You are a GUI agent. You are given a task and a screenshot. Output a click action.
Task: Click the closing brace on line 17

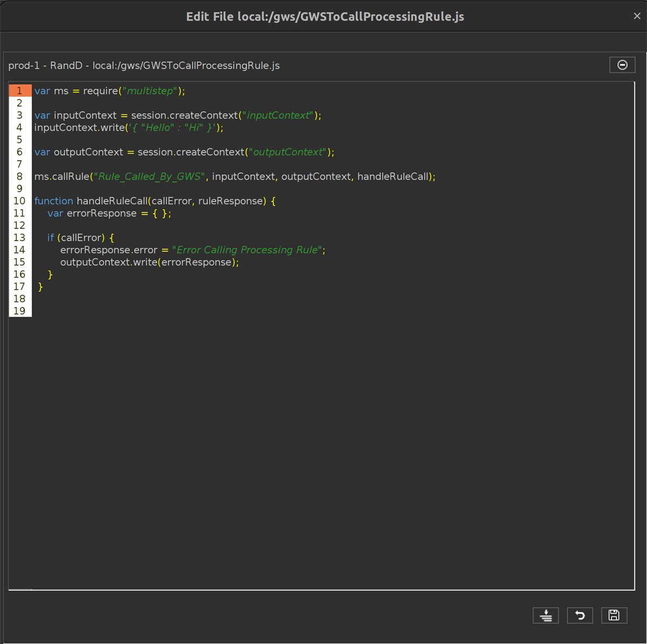tap(41, 286)
